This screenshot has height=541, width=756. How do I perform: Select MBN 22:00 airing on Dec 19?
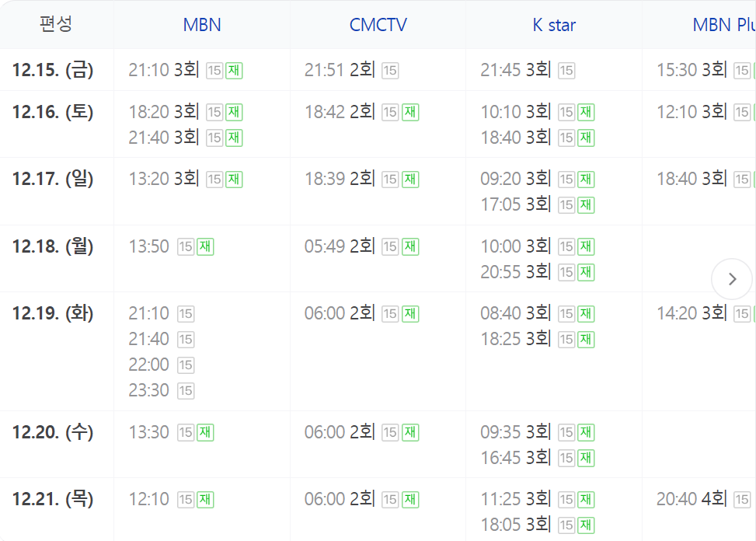[x=148, y=365]
